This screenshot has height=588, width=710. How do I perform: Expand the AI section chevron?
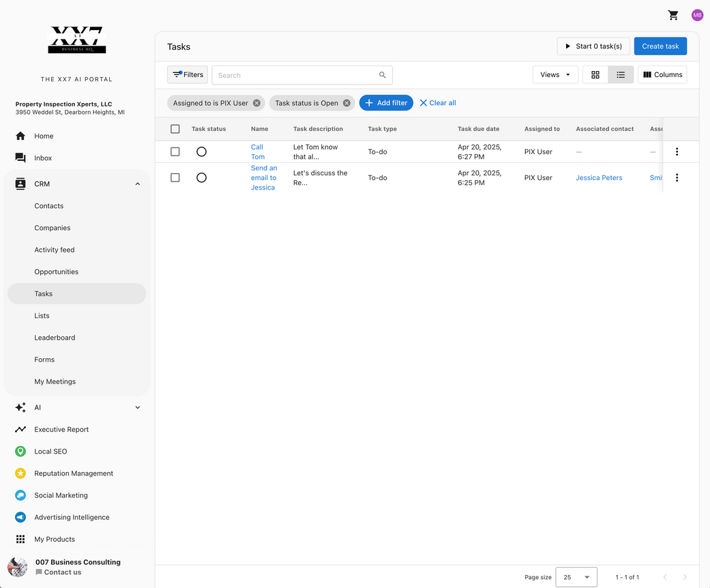(x=138, y=407)
